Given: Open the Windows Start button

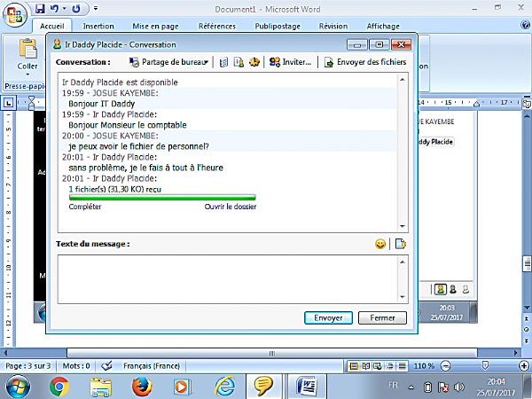Looking at the screenshot, I should click(x=18, y=387).
